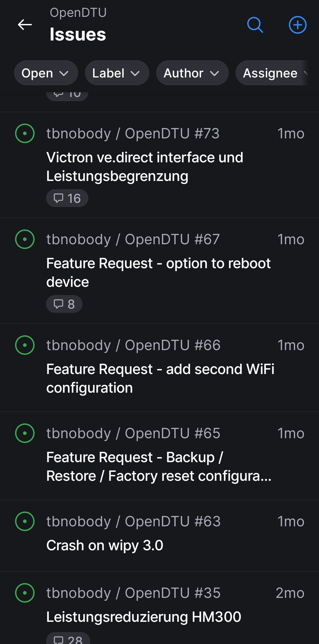This screenshot has width=319, height=644.
Task: Create new issue with plus icon
Action: tap(297, 25)
